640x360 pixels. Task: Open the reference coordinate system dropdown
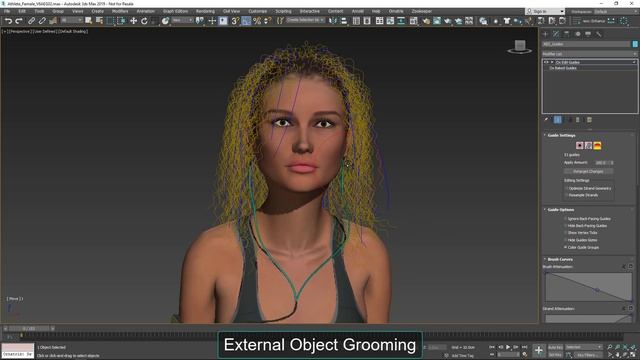(x=182, y=20)
